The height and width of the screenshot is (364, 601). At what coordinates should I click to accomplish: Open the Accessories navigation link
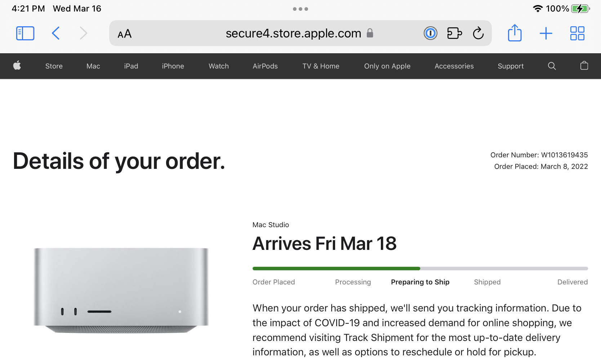[x=454, y=66]
